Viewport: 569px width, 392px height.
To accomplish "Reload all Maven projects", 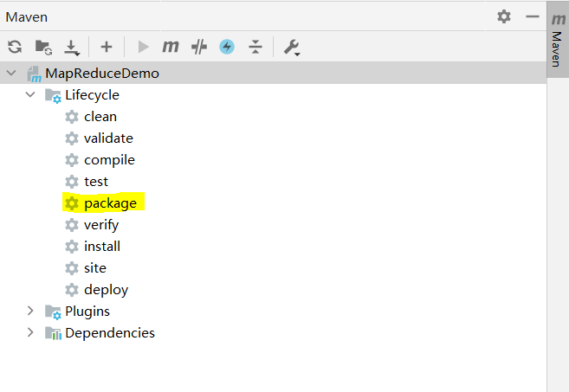I will (15, 47).
